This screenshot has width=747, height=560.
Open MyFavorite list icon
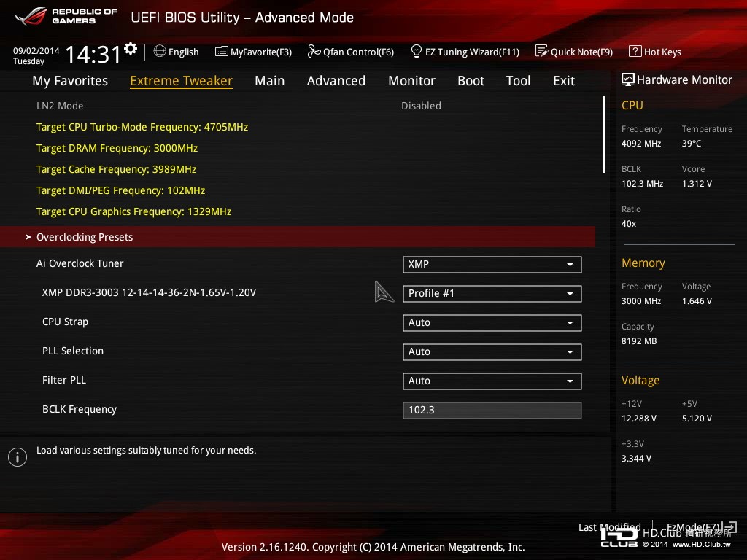click(222, 52)
